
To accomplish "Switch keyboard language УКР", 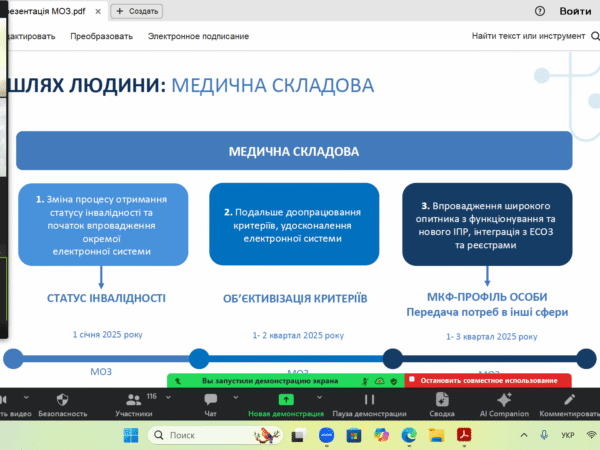I will click(x=568, y=435).
